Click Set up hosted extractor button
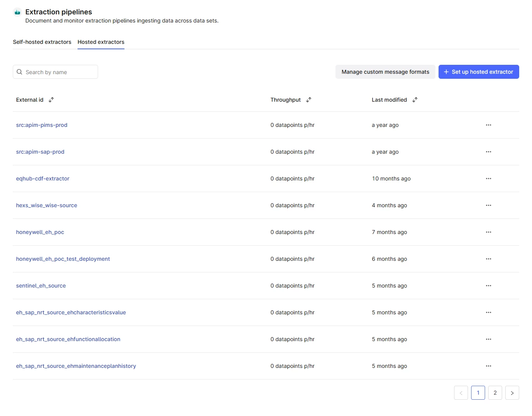 click(478, 72)
